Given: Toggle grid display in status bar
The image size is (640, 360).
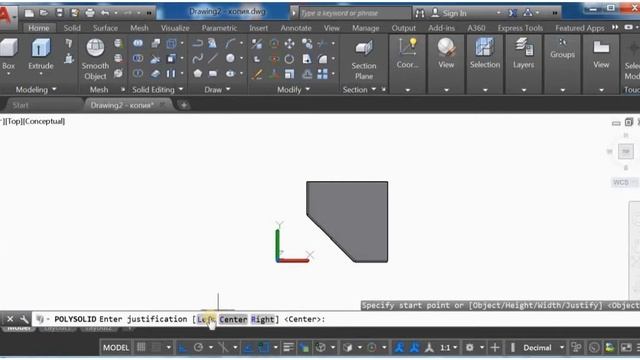Looking at the screenshot, I should (x=141, y=348).
